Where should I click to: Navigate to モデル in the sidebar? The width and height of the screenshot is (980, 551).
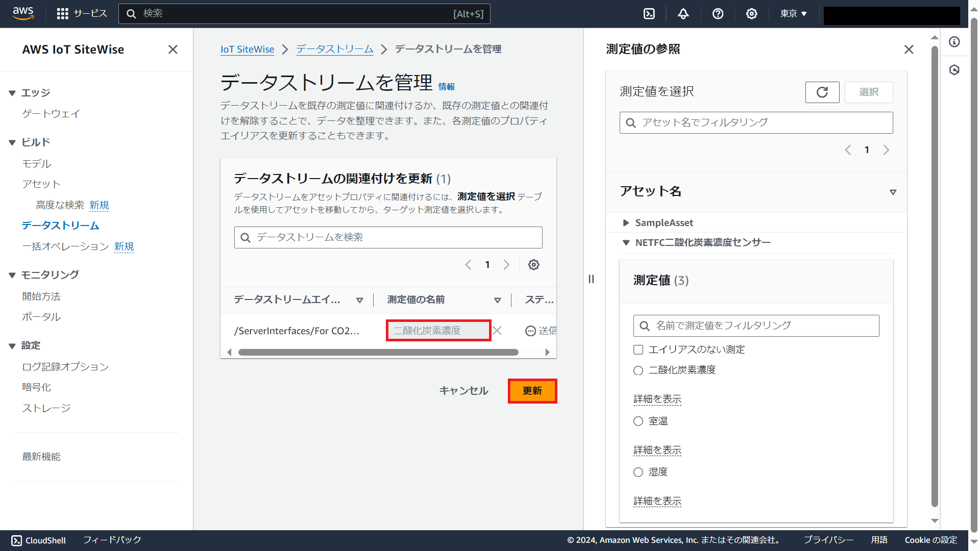(x=36, y=164)
